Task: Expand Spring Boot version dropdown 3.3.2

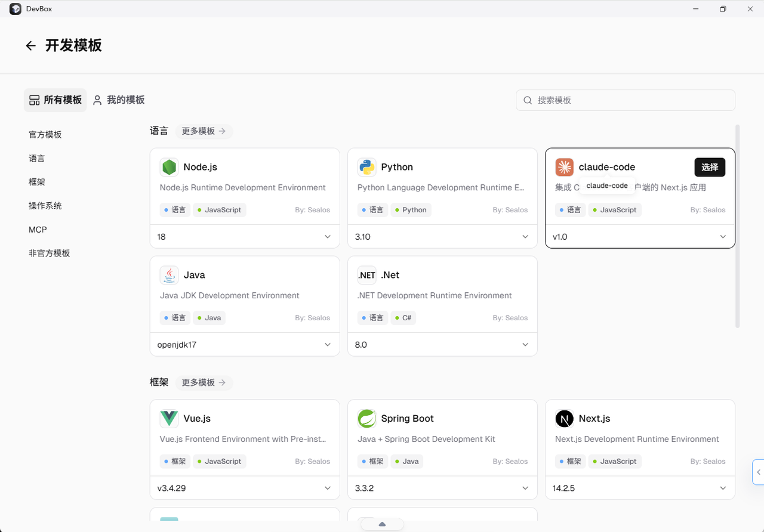Action: point(442,488)
